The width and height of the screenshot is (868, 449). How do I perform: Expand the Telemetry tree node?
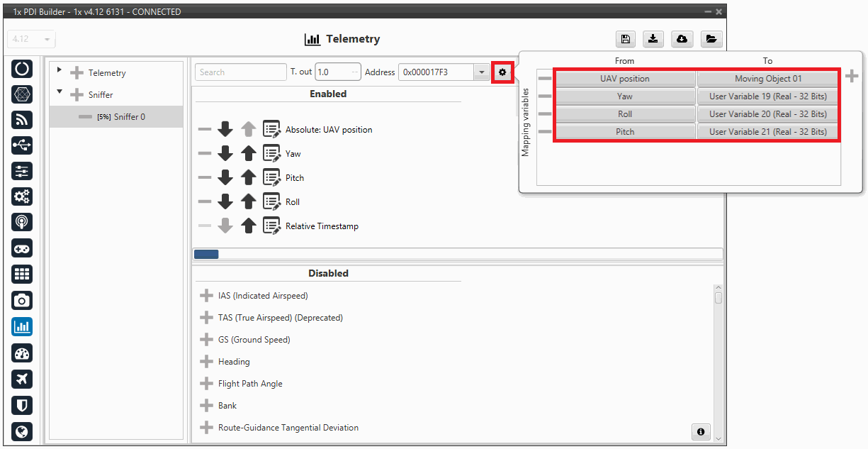[x=60, y=71]
